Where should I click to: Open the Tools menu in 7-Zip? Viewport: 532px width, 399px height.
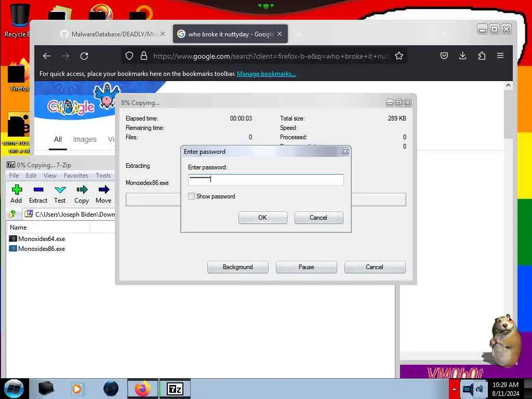tap(103, 176)
